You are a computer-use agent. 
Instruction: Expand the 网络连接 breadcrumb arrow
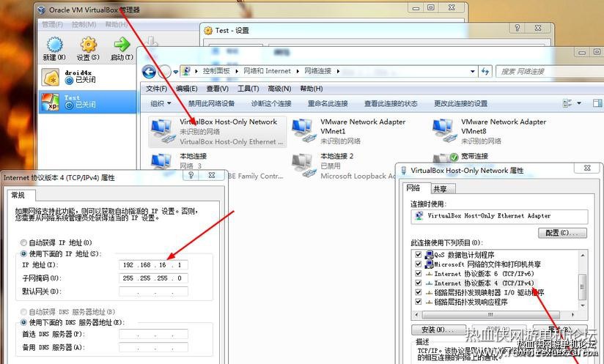(338, 71)
